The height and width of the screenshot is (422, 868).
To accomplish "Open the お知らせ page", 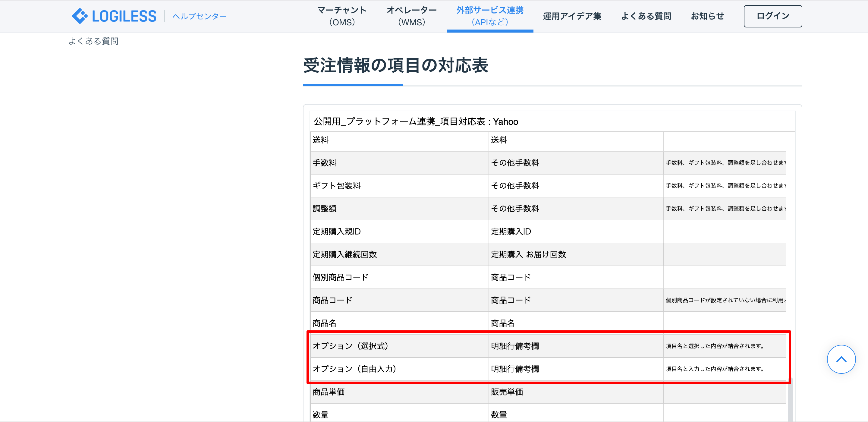I will pyautogui.click(x=707, y=16).
